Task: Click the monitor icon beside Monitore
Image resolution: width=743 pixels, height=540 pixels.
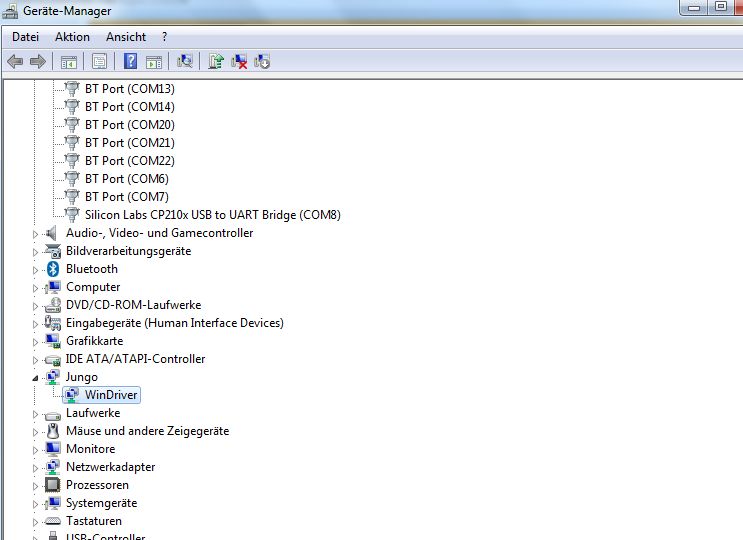Action: [x=52, y=448]
